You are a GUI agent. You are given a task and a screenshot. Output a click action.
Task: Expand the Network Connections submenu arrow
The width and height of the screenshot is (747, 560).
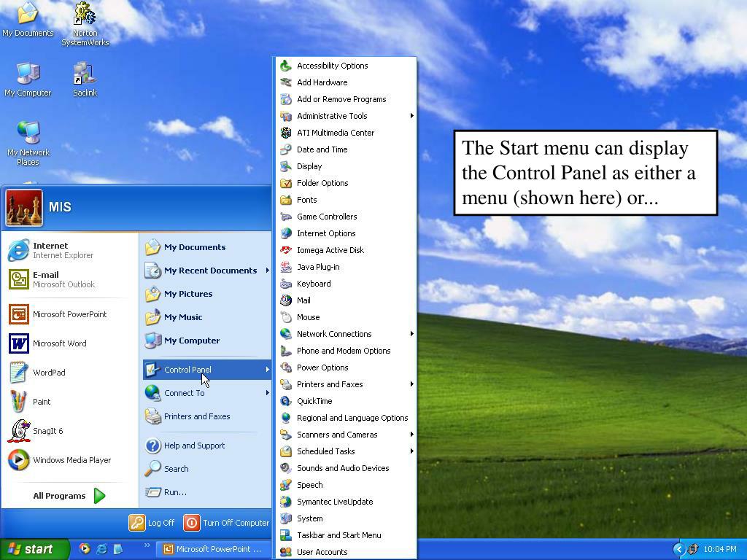click(411, 334)
